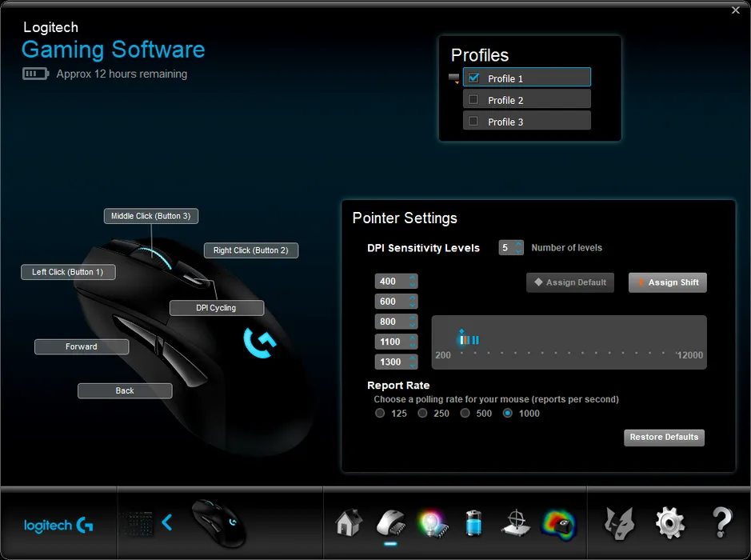This screenshot has height=560, width=751.
Task: Click the 1300 DPI stepper arrows
Action: [x=413, y=362]
